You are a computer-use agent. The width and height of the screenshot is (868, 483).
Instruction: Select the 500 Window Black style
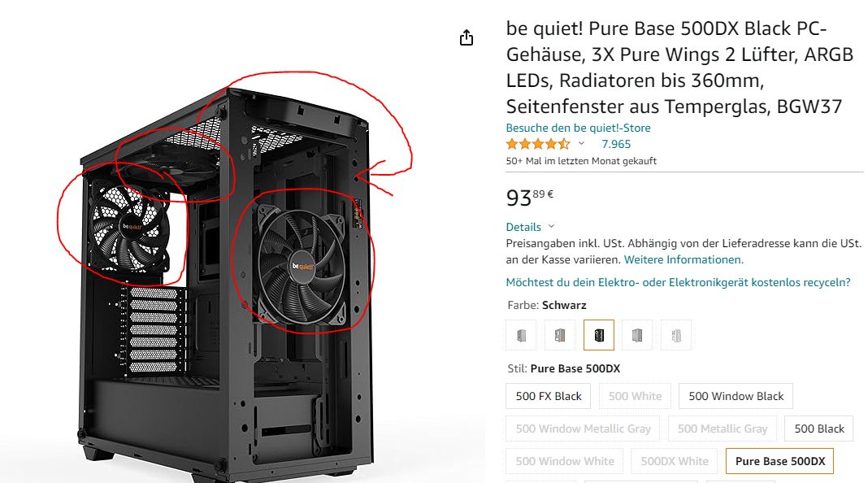click(736, 396)
